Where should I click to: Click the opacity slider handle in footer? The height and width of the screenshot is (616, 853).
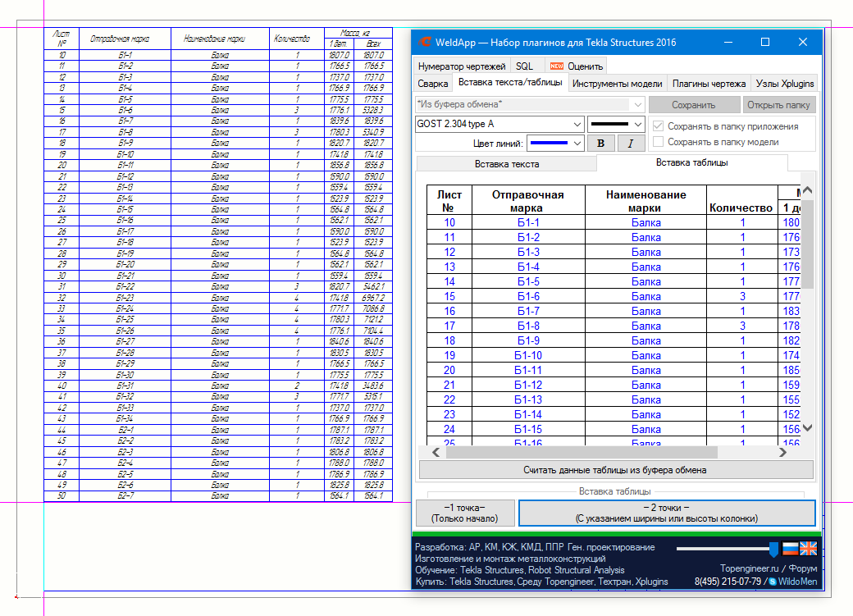pyautogui.click(x=773, y=548)
